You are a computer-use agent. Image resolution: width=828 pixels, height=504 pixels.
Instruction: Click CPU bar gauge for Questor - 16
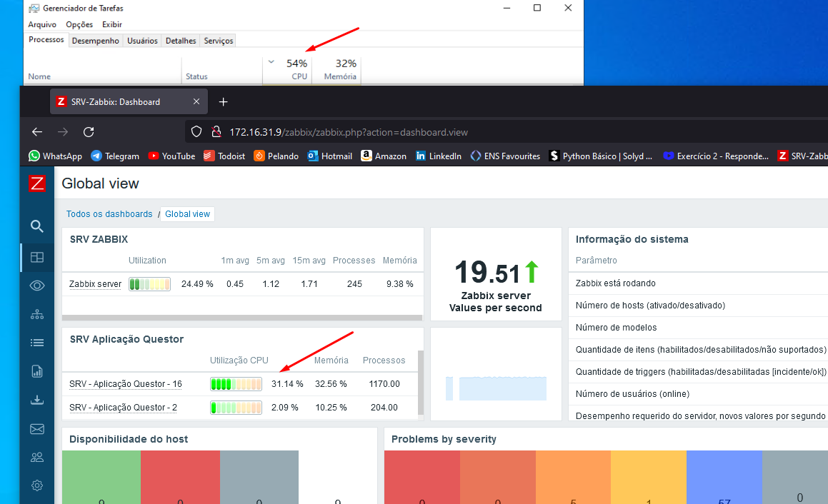tap(236, 383)
